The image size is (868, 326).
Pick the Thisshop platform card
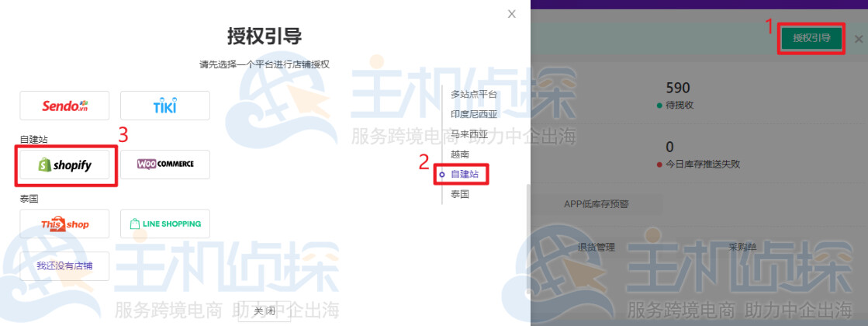(x=64, y=224)
